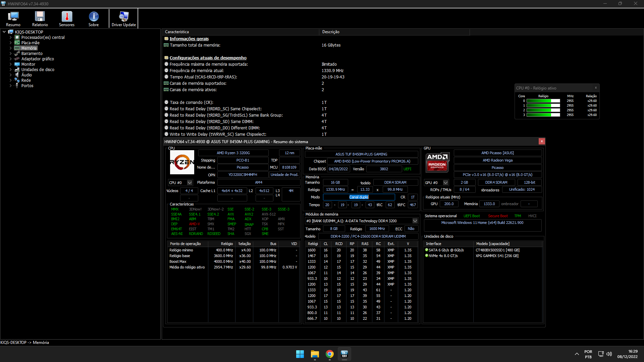Click the volume speaker tray icon
Viewport: 644px width, 362px height.
[x=609, y=354]
